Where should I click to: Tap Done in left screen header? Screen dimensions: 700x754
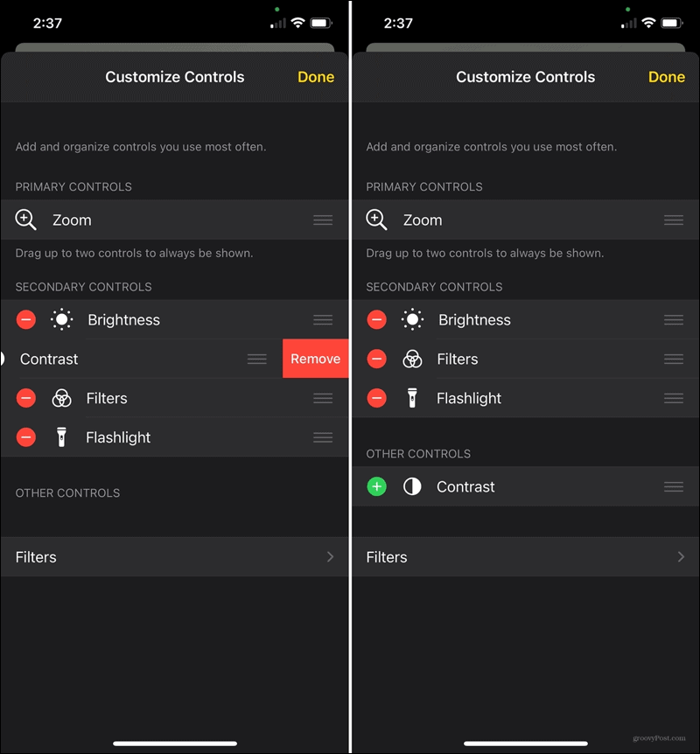coord(316,77)
